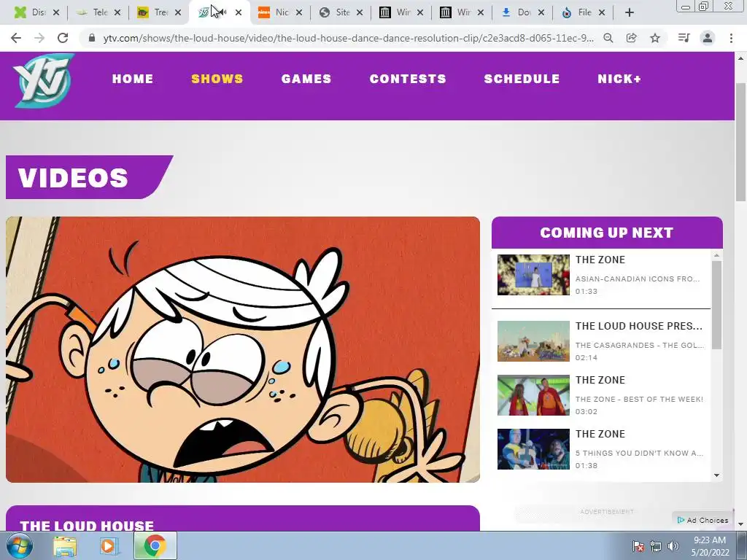Click THE LOUD HOUSE PRES... title
The image size is (747, 560).
click(x=639, y=326)
